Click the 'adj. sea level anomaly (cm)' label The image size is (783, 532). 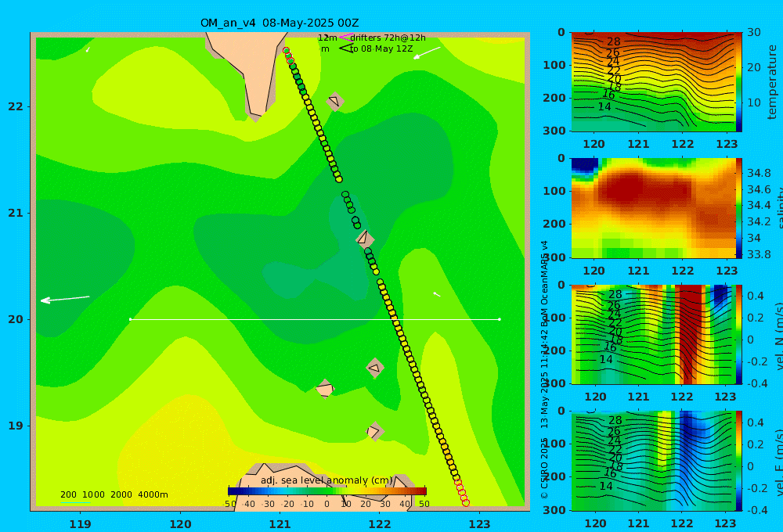pyautogui.click(x=327, y=480)
